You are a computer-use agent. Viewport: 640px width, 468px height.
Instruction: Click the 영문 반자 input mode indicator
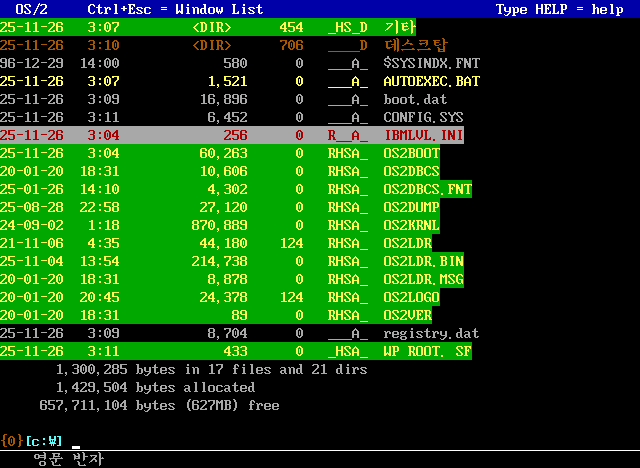(67, 459)
